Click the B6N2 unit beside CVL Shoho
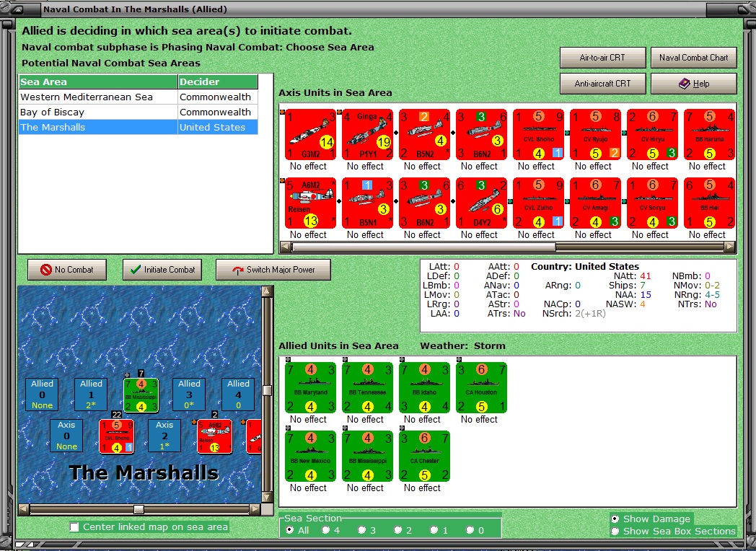The image size is (756, 551). [x=481, y=134]
